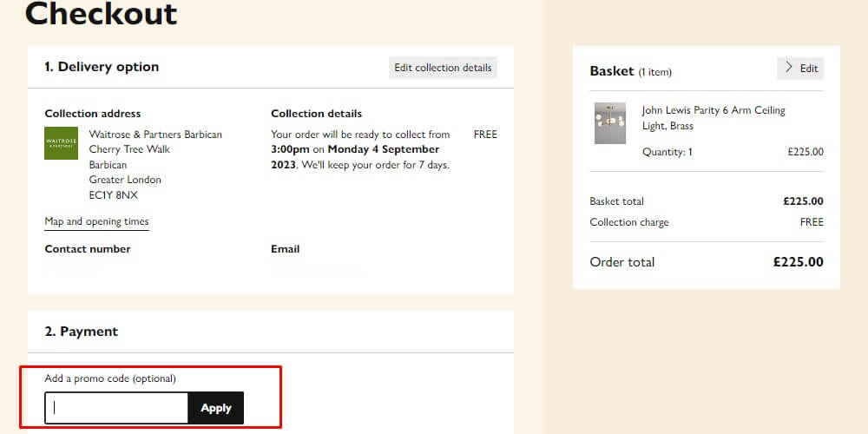Viewport: 868px width, 434px height.
Task: Click the Collection charge FREE value
Action: [x=811, y=222]
